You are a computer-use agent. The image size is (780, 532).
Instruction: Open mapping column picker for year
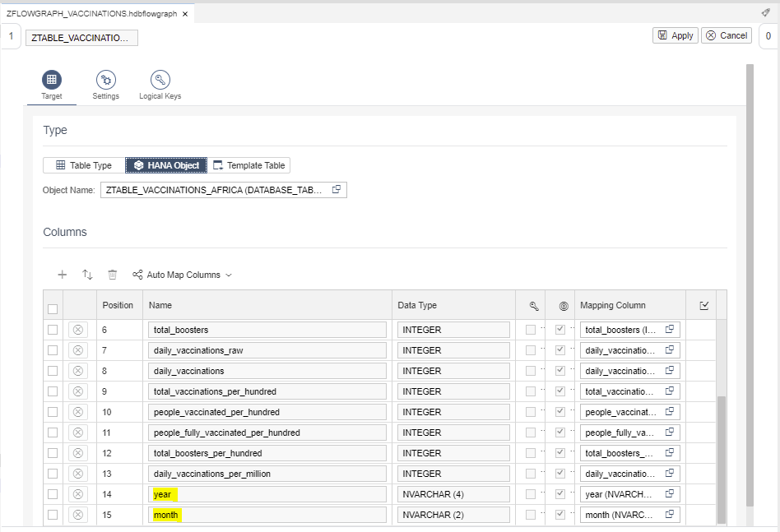(670, 493)
